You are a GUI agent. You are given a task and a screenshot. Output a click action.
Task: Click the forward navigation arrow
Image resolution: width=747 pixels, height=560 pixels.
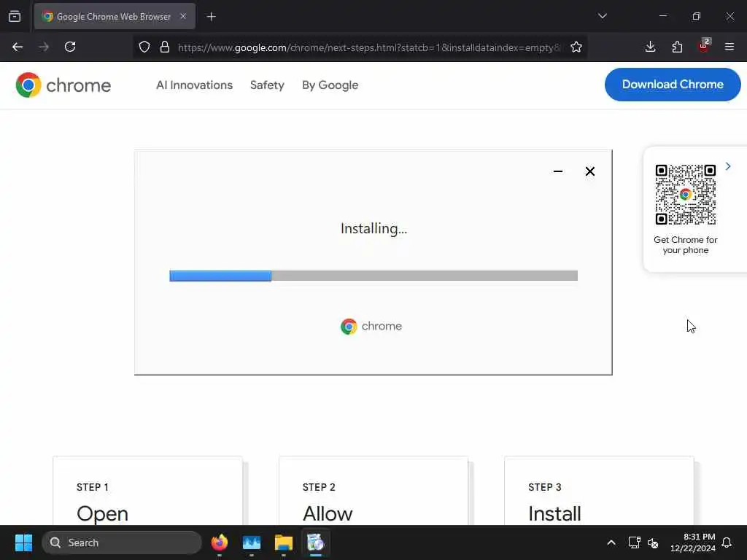tap(44, 47)
